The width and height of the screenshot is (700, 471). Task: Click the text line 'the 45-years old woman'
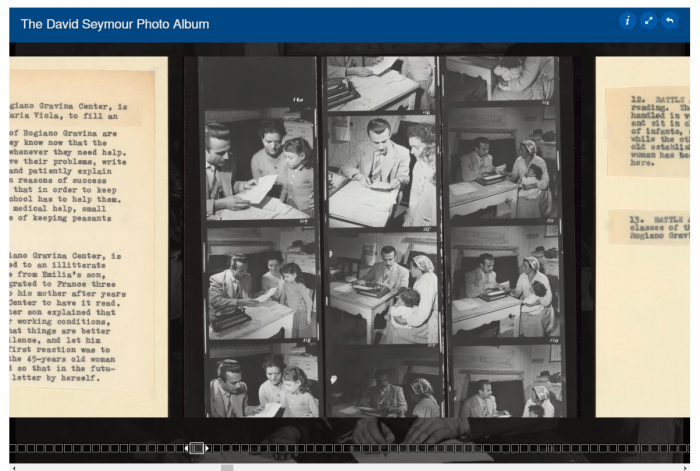62,359
